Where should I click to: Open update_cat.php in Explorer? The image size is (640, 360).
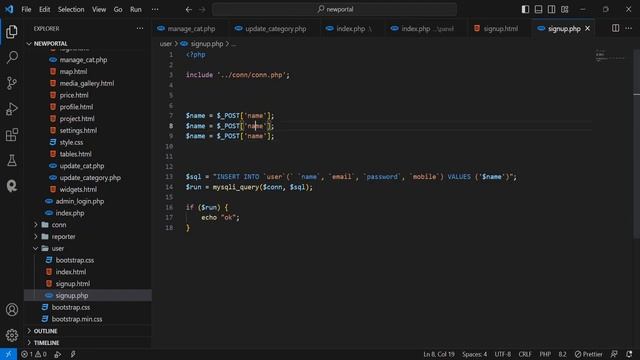(x=82, y=166)
